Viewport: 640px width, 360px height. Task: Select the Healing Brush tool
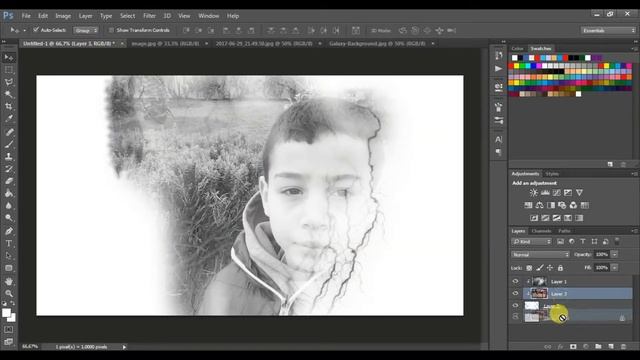9,132
